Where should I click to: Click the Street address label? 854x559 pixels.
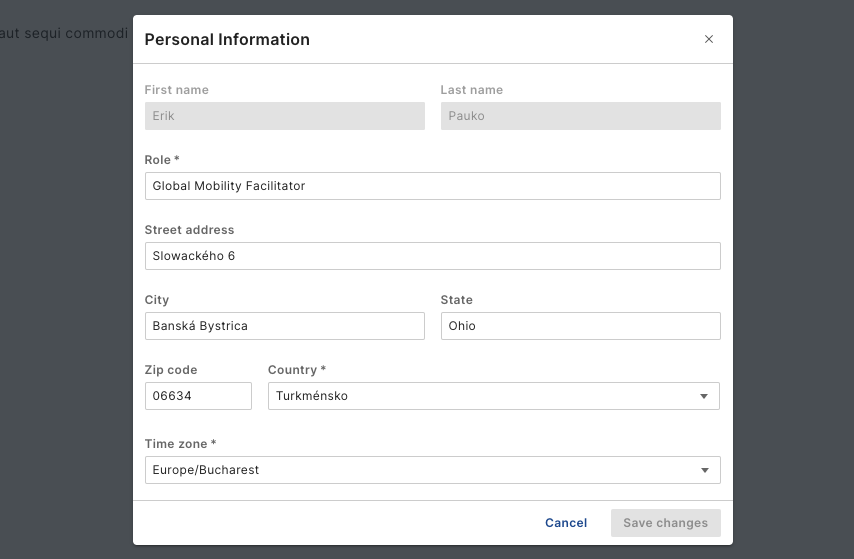189,230
